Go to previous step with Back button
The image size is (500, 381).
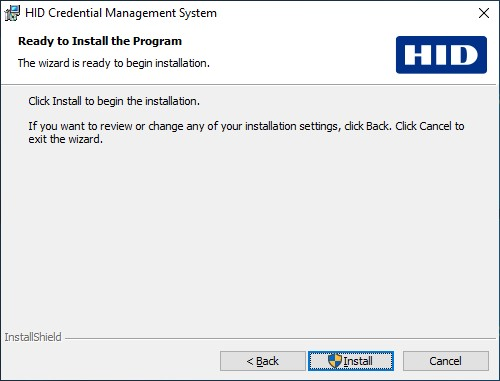tap(263, 361)
